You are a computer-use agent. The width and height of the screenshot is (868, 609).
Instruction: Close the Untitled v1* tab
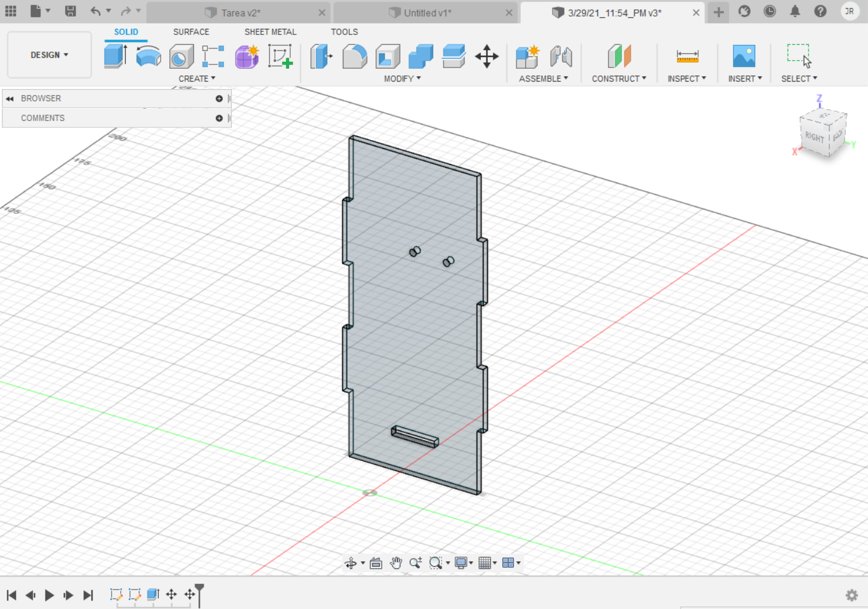click(509, 12)
